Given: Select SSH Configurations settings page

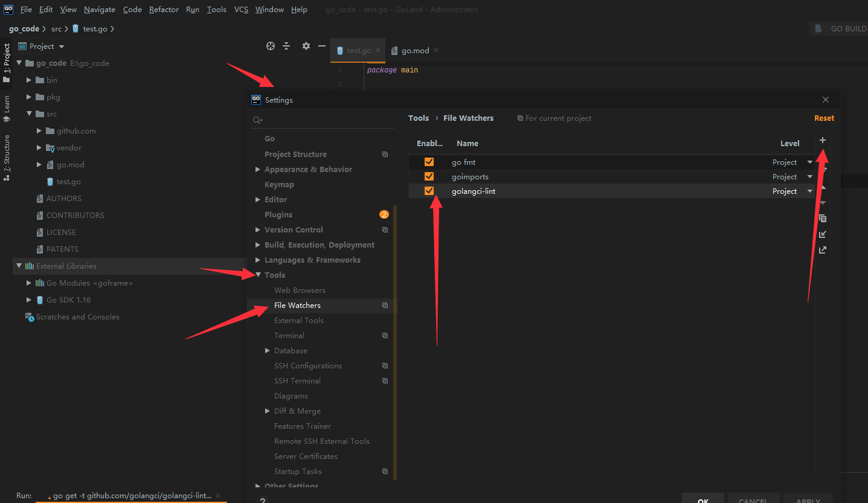Looking at the screenshot, I should (x=308, y=366).
